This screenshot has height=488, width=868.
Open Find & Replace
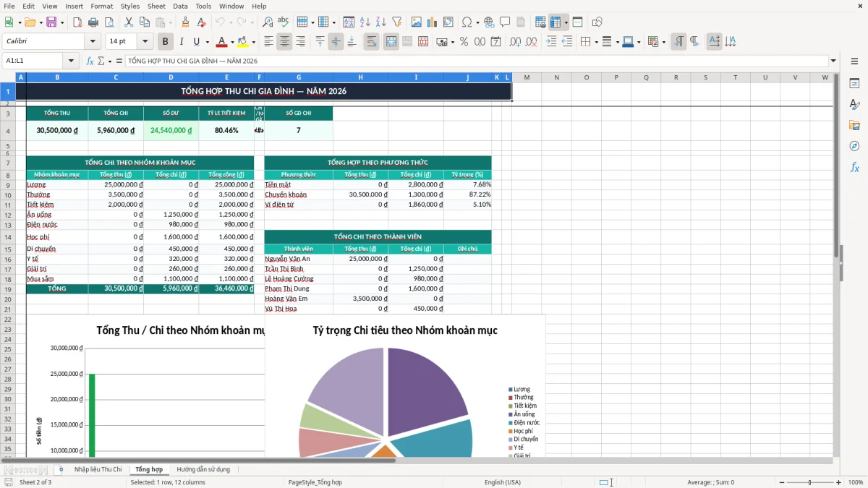pyautogui.click(x=268, y=22)
